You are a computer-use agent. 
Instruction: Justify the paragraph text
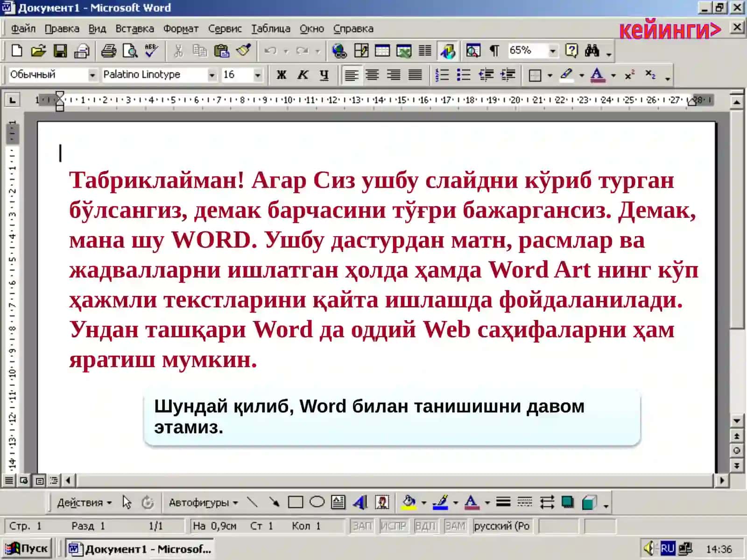coord(415,75)
